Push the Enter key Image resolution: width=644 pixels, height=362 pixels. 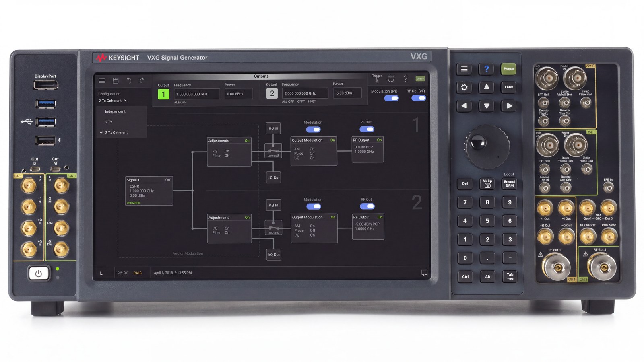pos(509,87)
